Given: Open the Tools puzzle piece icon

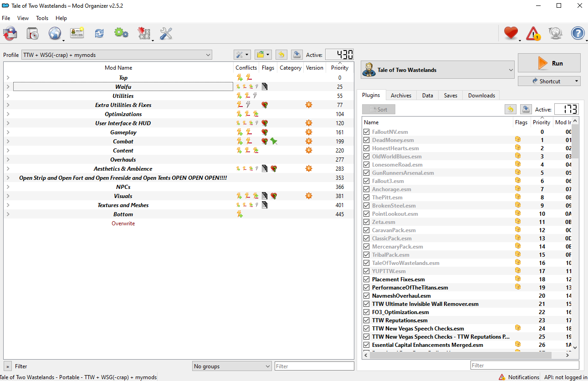Looking at the screenshot, I should click(144, 33).
